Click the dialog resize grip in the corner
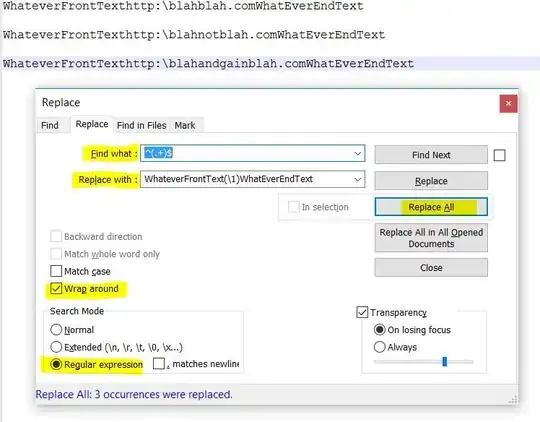This screenshot has width=540, height=422. coord(513,400)
